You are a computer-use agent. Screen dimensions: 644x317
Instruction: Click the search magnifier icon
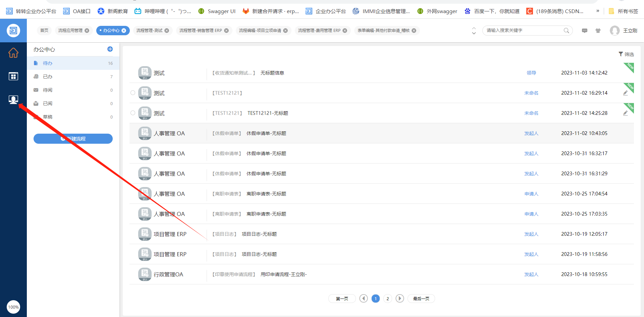567,31
